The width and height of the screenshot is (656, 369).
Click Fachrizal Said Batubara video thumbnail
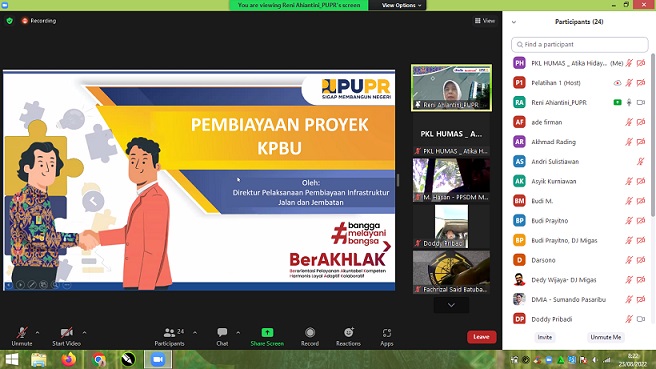click(451, 272)
